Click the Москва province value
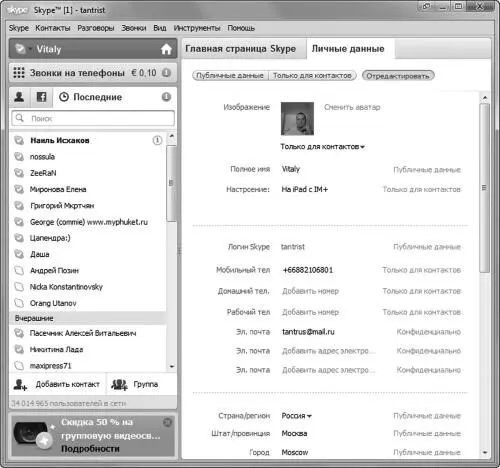500x468 pixels. point(294,434)
